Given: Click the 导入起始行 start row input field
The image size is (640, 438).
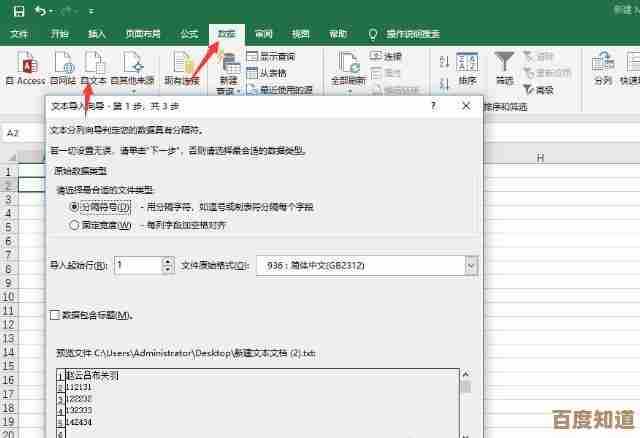Looking at the screenshot, I should (x=138, y=265).
